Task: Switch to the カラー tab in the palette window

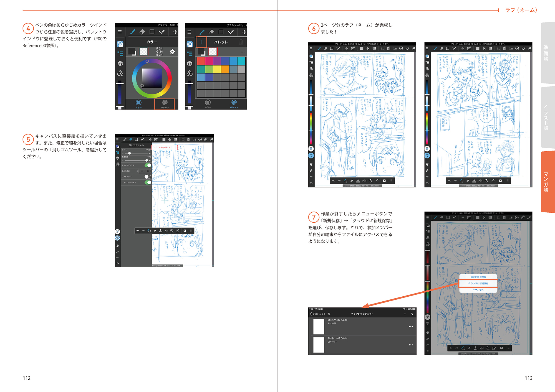Action: click(x=208, y=104)
